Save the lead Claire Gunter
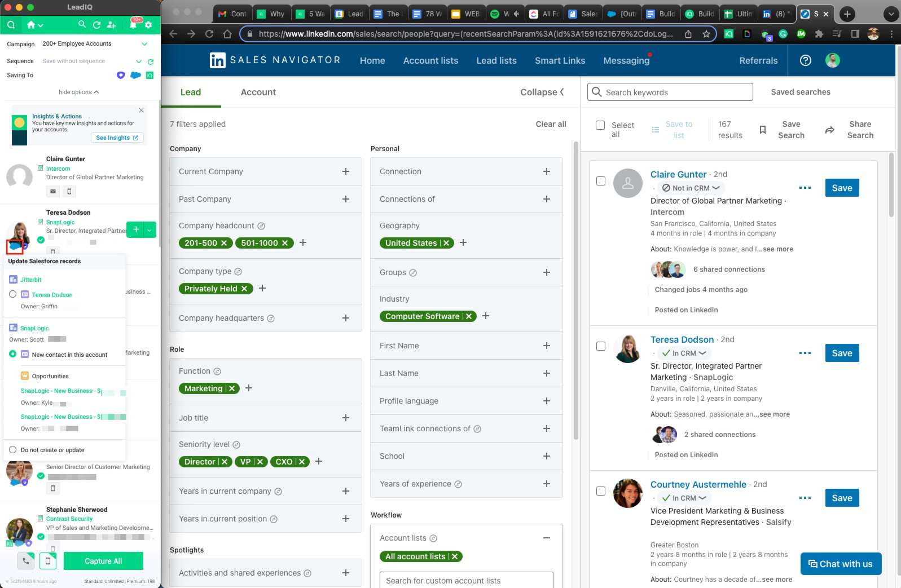901x588 pixels. coord(842,188)
